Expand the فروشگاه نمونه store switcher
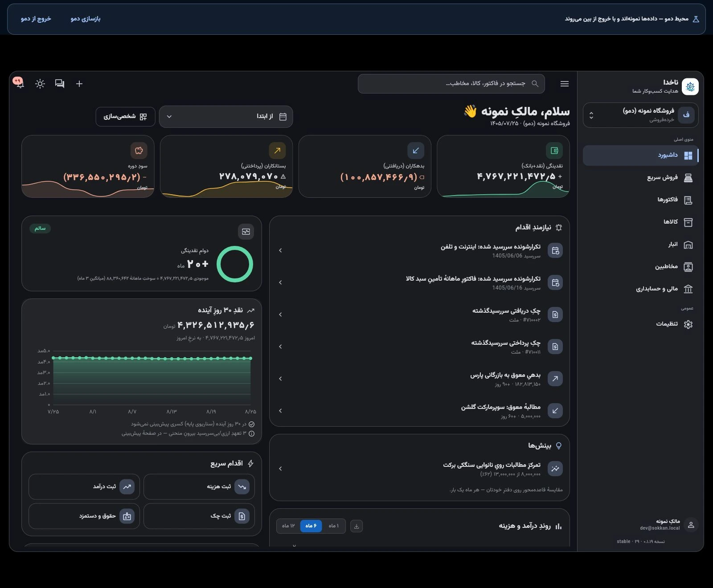 click(641, 115)
